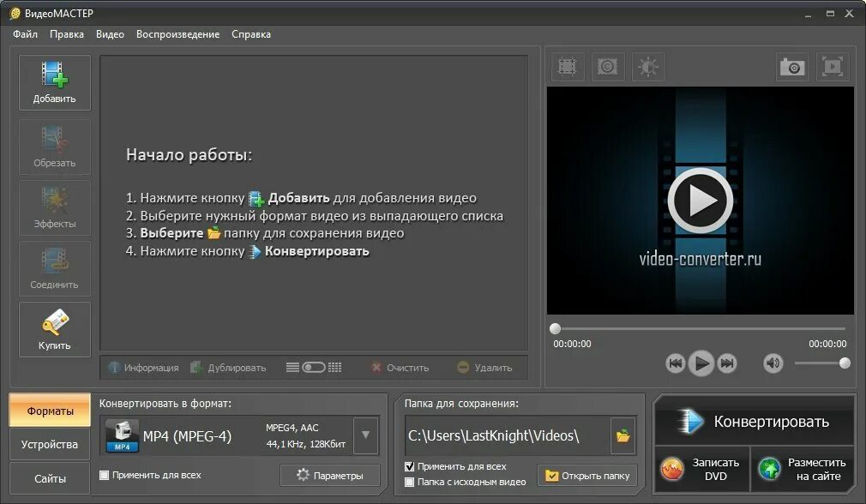This screenshot has width=866, height=504.
Task: Click the Информация button
Action: pos(143,368)
